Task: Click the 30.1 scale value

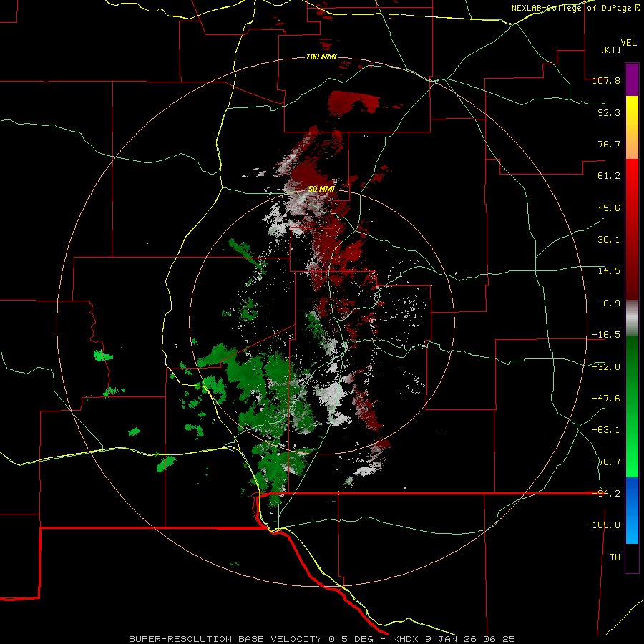Action: [x=609, y=240]
